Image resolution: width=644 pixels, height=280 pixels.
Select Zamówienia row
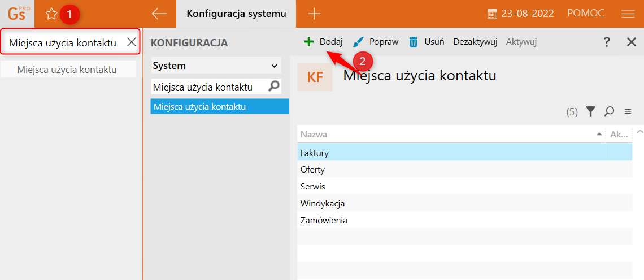[x=464, y=220]
